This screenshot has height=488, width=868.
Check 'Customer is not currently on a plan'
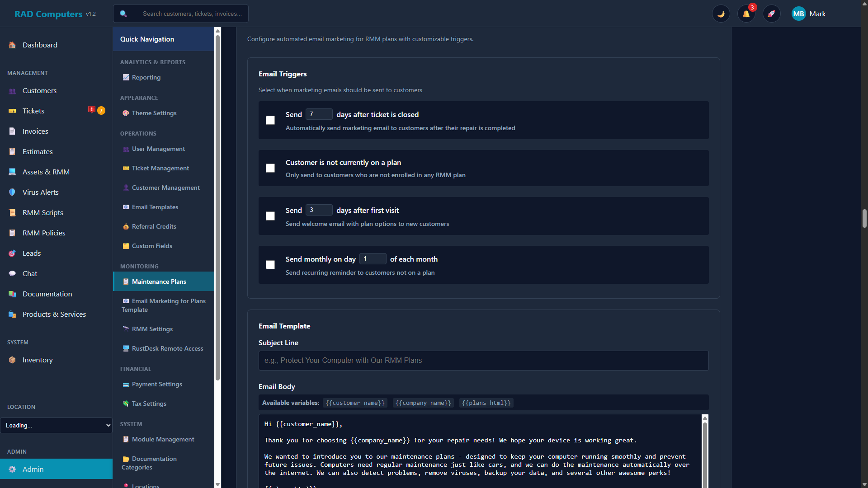[x=270, y=168]
